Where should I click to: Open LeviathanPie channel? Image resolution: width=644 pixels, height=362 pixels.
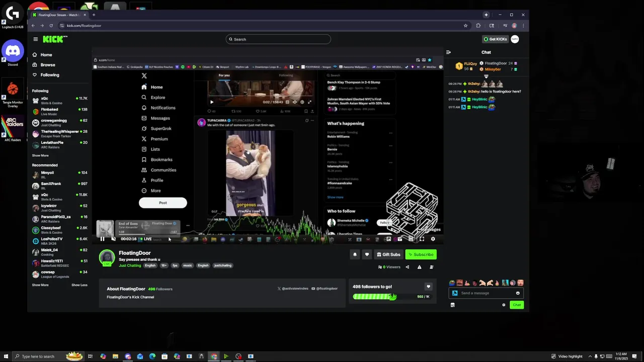coord(59,145)
